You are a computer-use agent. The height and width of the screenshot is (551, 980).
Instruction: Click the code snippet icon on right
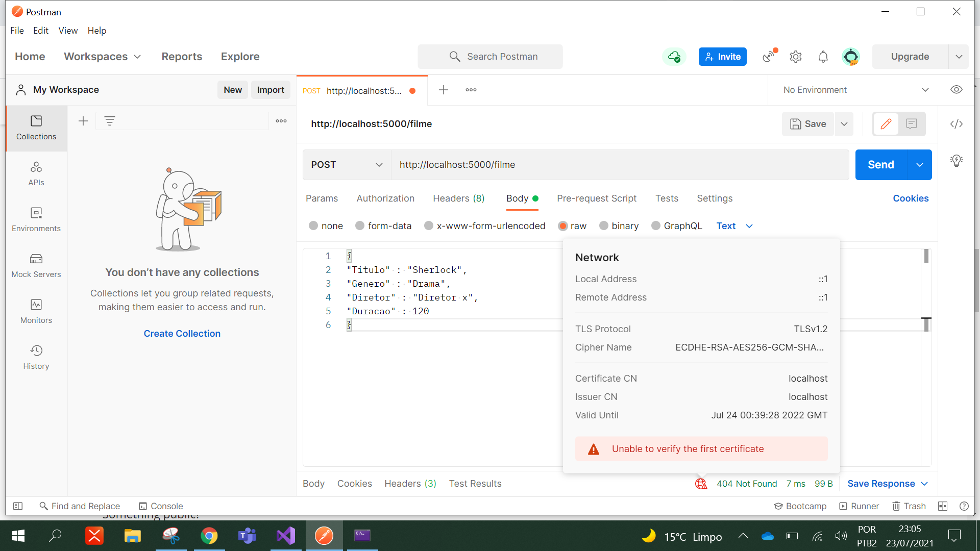(957, 124)
